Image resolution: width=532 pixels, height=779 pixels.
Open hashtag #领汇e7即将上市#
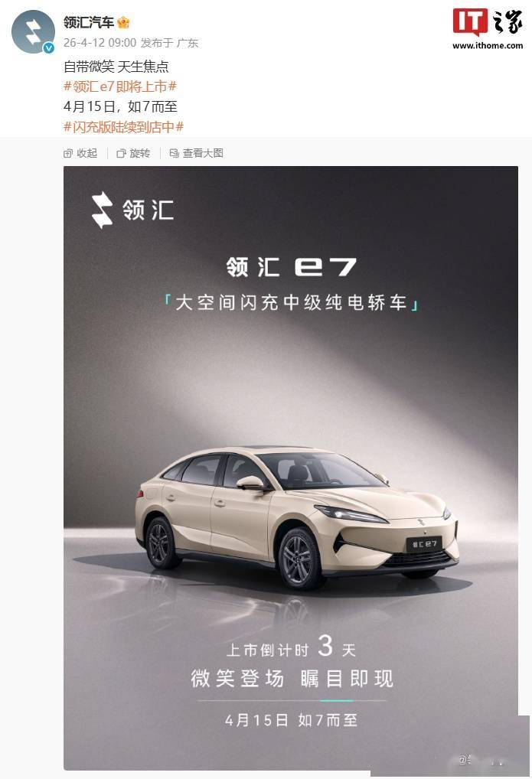point(120,87)
